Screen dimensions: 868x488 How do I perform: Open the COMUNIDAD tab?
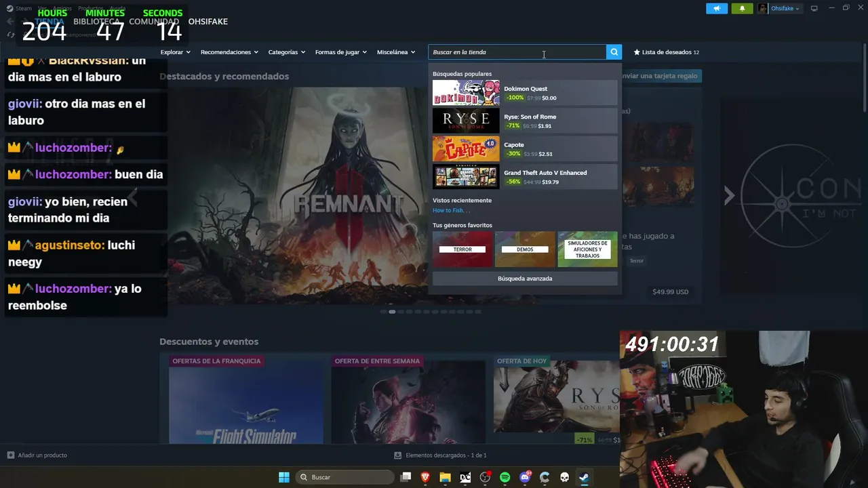(x=154, y=22)
